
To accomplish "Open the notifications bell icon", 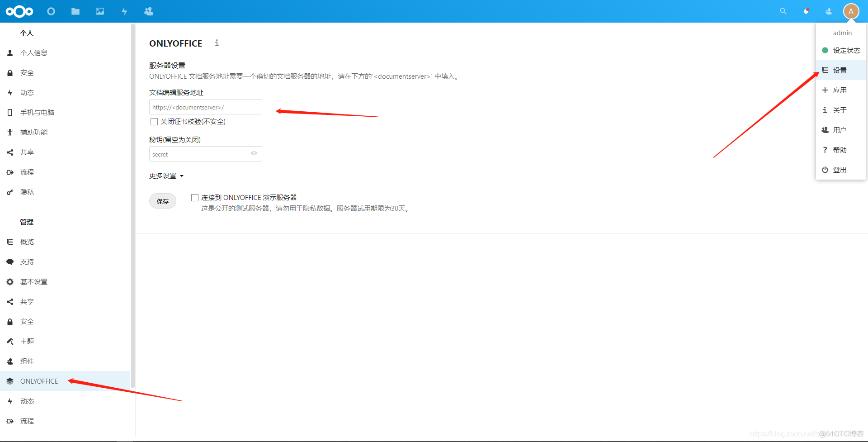I will point(806,11).
